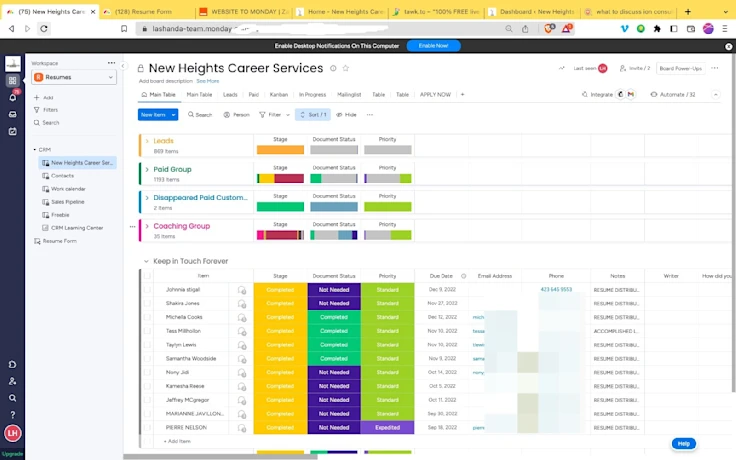Expand the Coaching Group
This screenshot has height=460, width=736.
147,226
